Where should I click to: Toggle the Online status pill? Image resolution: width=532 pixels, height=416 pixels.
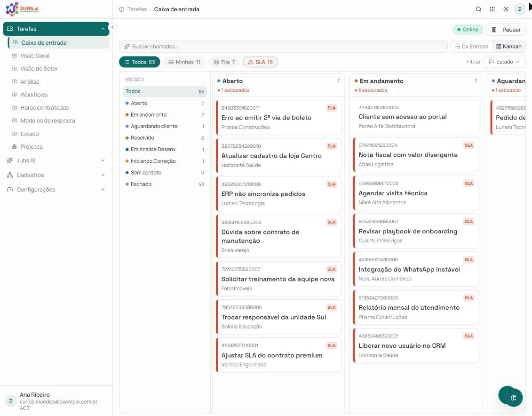click(x=468, y=30)
